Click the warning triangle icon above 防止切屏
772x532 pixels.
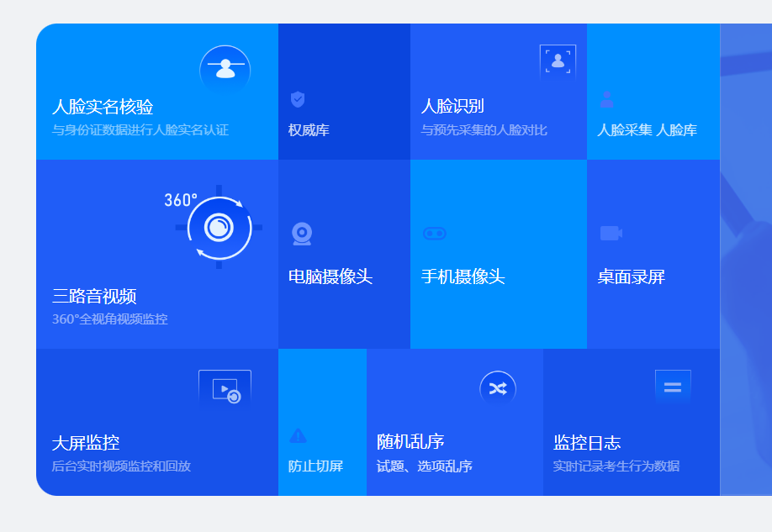tap(298, 435)
